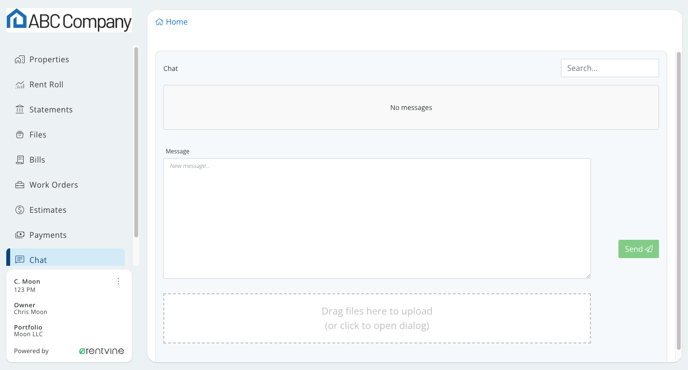The image size is (688, 370).
Task: Open Estimates via the dollar icon
Action: coord(20,210)
